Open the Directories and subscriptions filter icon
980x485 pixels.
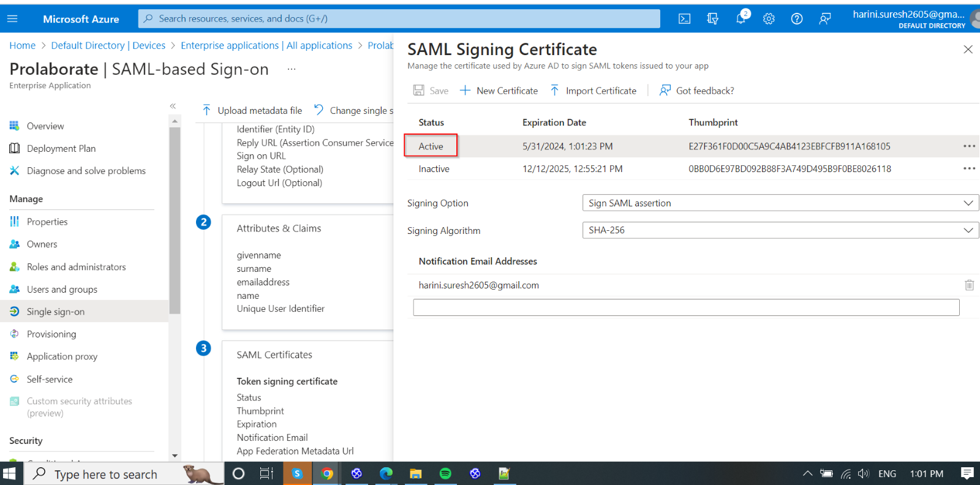712,19
